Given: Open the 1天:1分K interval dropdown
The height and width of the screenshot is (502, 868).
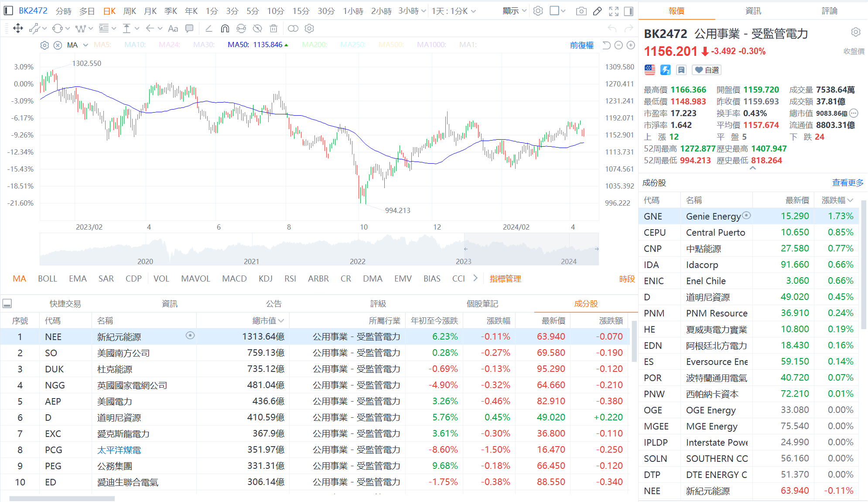Looking at the screenshot, I should point(451,11).
